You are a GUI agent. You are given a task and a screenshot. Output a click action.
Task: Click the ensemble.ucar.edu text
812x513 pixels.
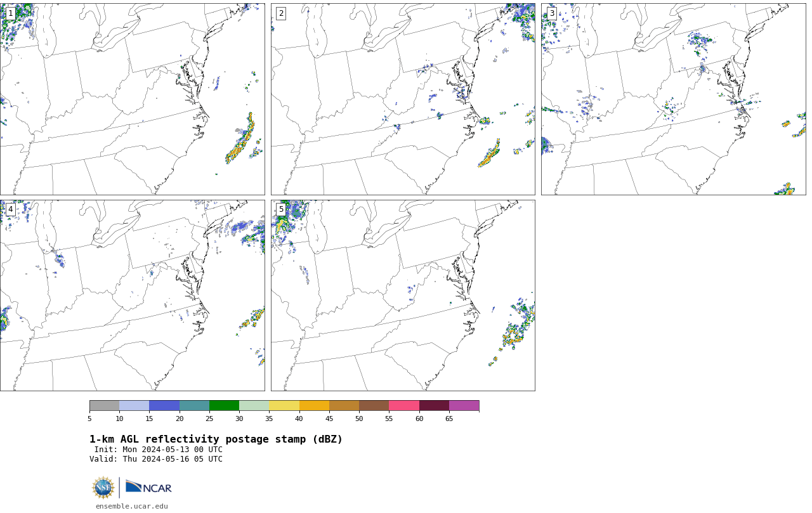click(x=132, y=506)
